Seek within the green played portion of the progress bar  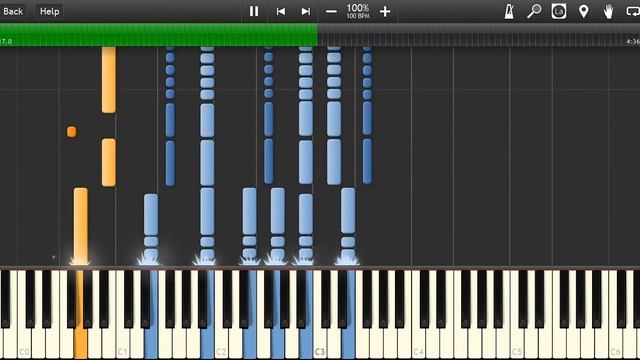point(158,34)
